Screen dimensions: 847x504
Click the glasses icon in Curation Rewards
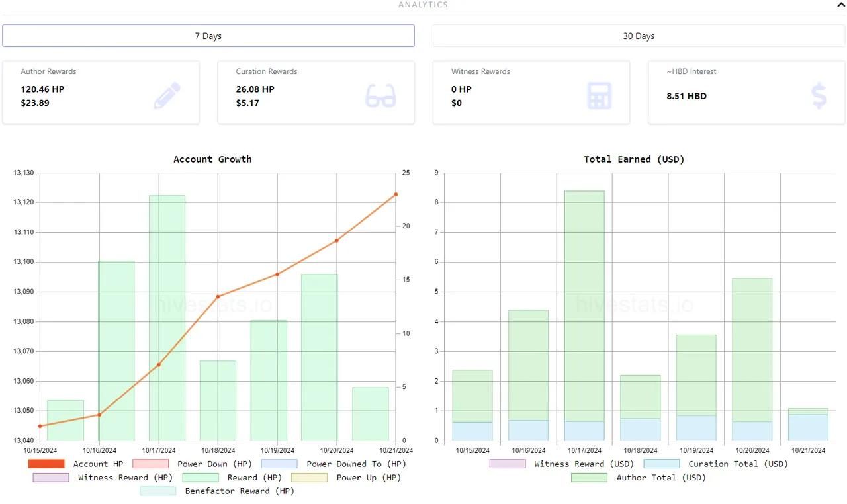coord(380,96)
